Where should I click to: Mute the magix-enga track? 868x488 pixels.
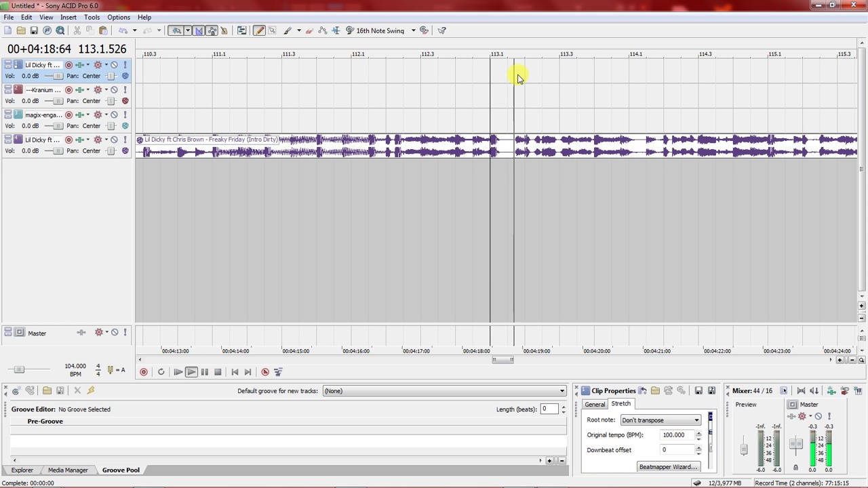(114, 115)
